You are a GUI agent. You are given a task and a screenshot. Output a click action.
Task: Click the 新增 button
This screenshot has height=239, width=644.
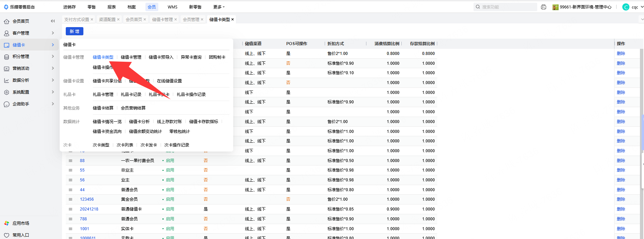(74, 32)
